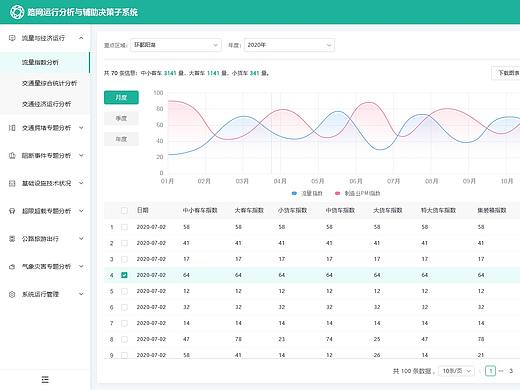This screenshot has height=390, width=520.
Task: Expand the 气象灾害专题分析 chevron
Action: tap(81, 267)
